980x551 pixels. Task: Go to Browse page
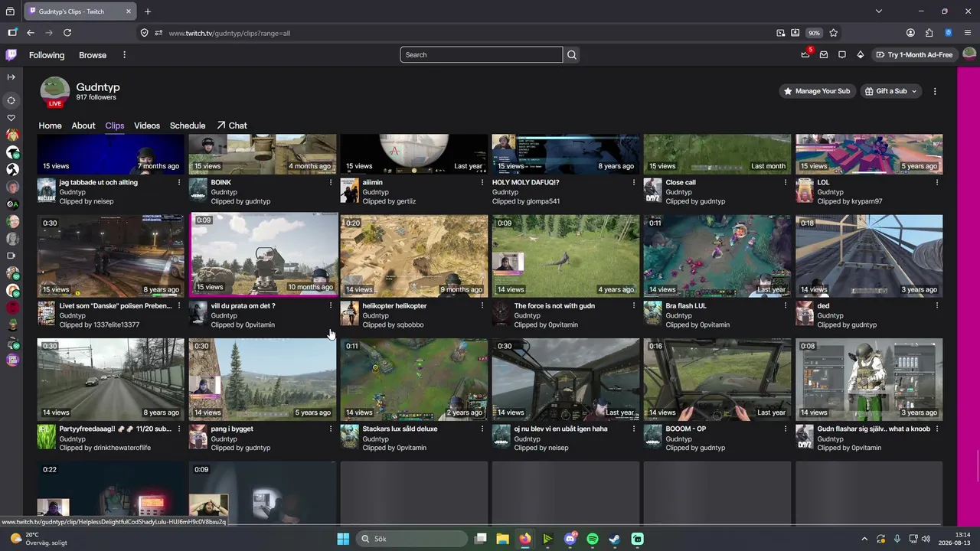tap(93, 55)
